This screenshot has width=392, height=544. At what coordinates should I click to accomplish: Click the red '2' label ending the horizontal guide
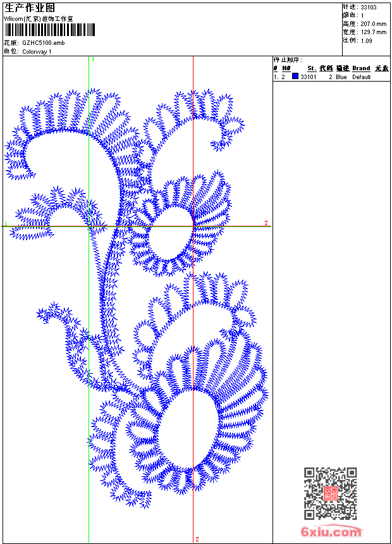[266, 223]
